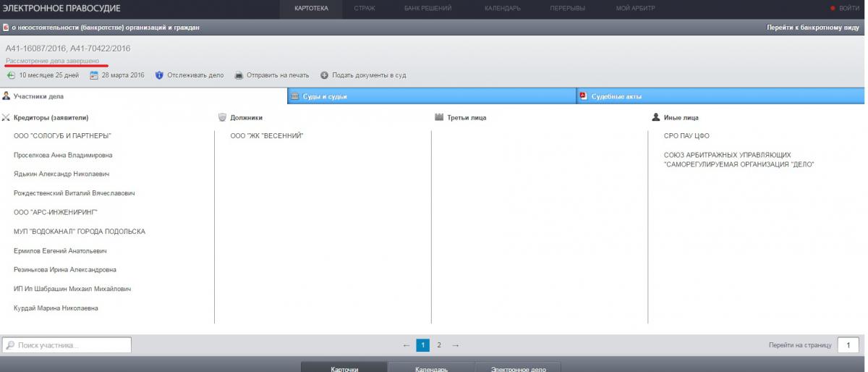Go to page 2 of participants
The image size is (868, 372).
tap(439, 345)
